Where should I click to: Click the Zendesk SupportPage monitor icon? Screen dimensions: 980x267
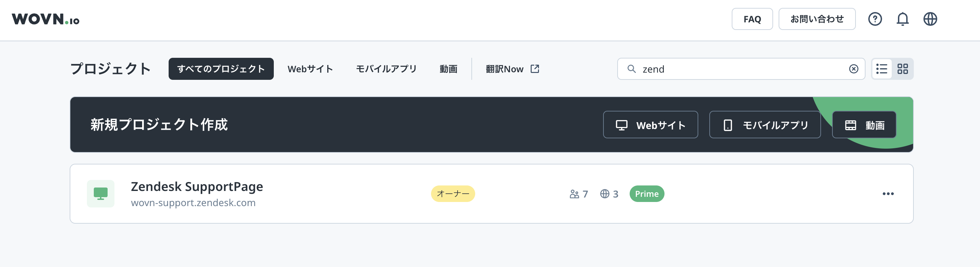(x=100, y=194)
